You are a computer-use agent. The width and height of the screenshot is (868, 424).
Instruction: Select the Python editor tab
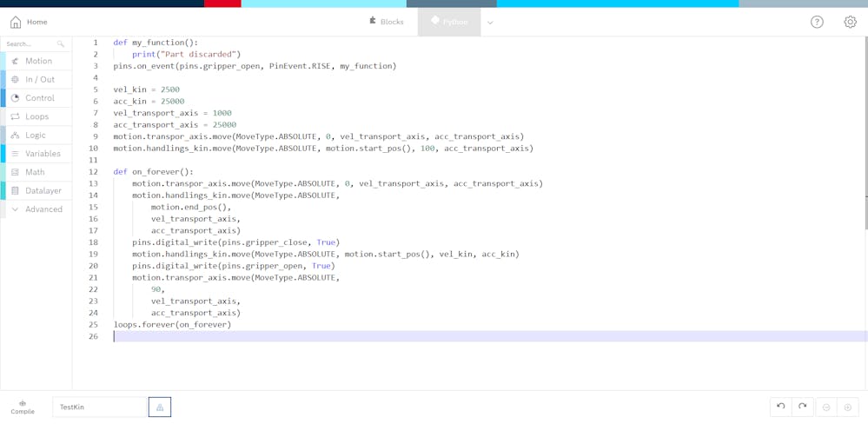(x=449, y=22)
